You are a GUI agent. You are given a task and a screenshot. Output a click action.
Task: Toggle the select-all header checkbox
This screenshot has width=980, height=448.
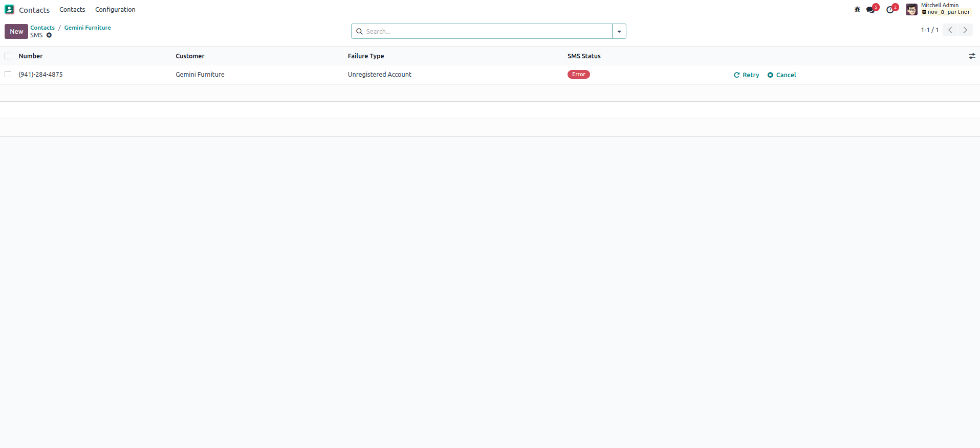8,56
